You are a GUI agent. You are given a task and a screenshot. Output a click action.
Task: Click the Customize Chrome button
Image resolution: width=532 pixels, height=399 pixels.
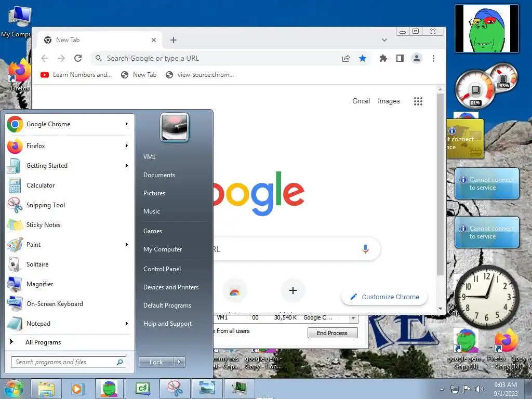(384, 297)
